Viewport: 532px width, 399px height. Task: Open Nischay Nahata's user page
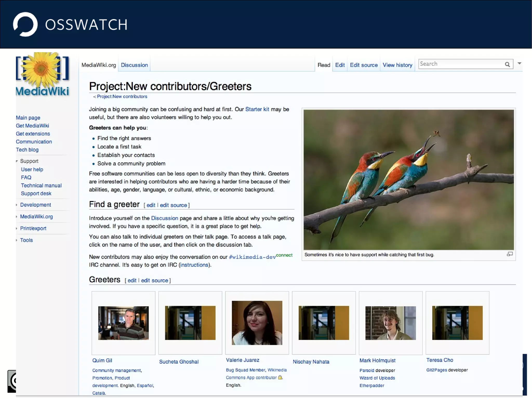click(x=311, y=362)
